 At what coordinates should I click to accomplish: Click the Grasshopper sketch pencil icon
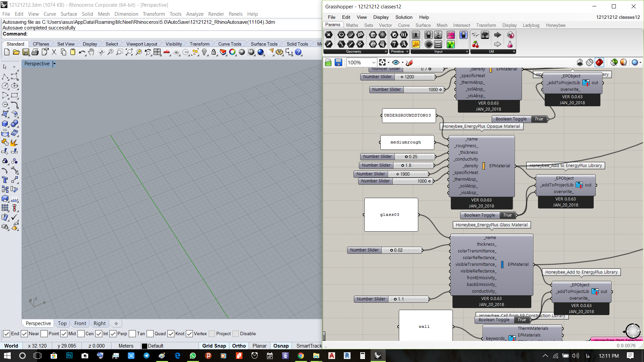409,62
